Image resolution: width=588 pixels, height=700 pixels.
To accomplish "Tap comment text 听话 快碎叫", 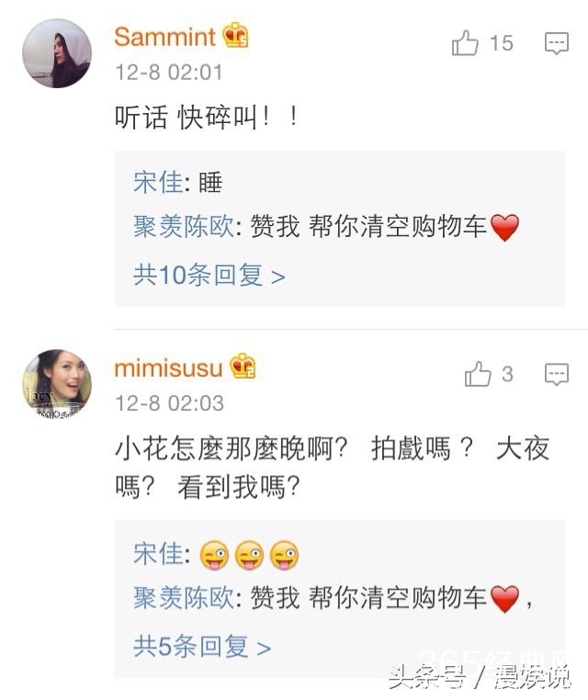I will coord(206,118).
